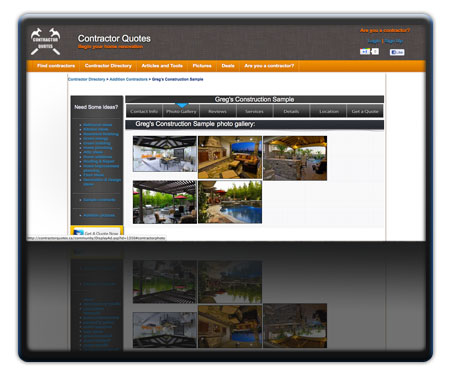Viewport: 454px width, 369px height.
Task: Click the yellow Get A Quote Now button
Action: tap(97, 231)
